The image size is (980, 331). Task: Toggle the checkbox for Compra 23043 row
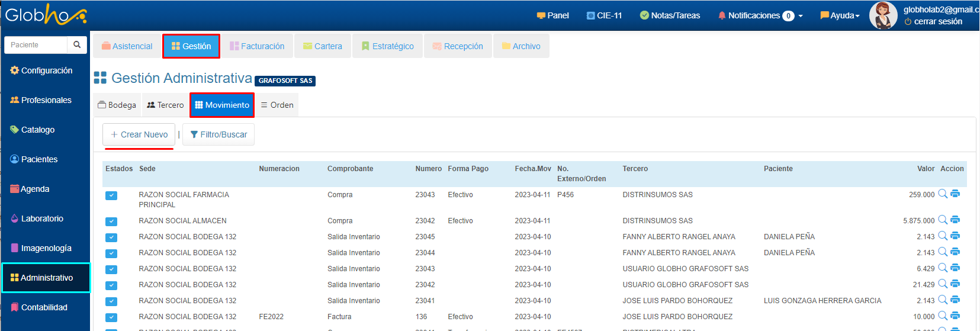click(x=111, y=195)
